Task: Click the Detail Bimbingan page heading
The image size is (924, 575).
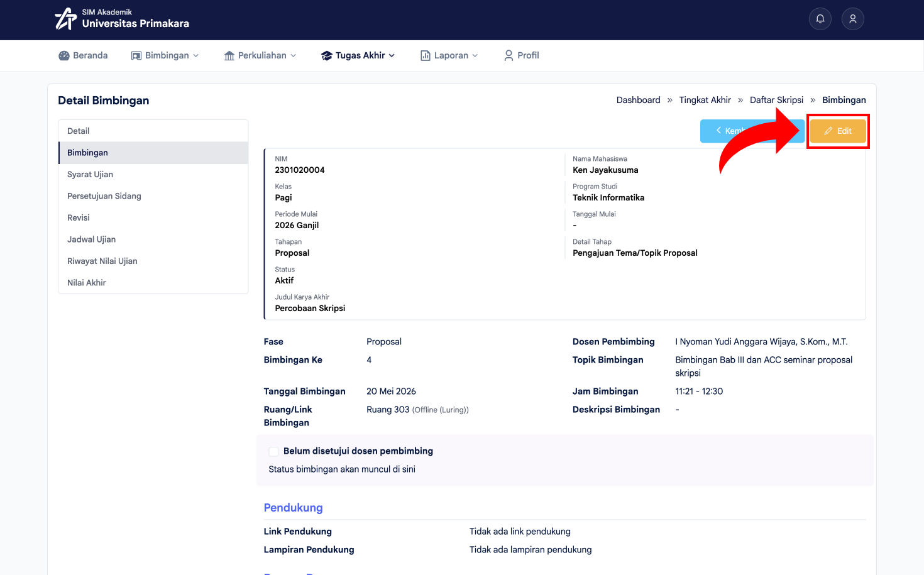Action: pyautogui.click(x=104, y=101)
